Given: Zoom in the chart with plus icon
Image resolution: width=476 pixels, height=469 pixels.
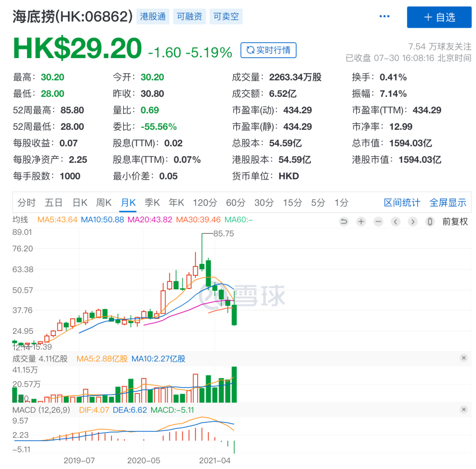Looking at the screenshot, I should (361, 222).
